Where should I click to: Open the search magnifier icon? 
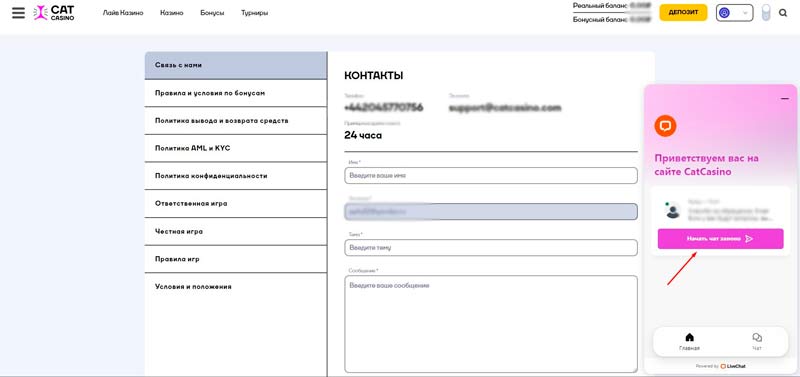(x=783, y=13)
